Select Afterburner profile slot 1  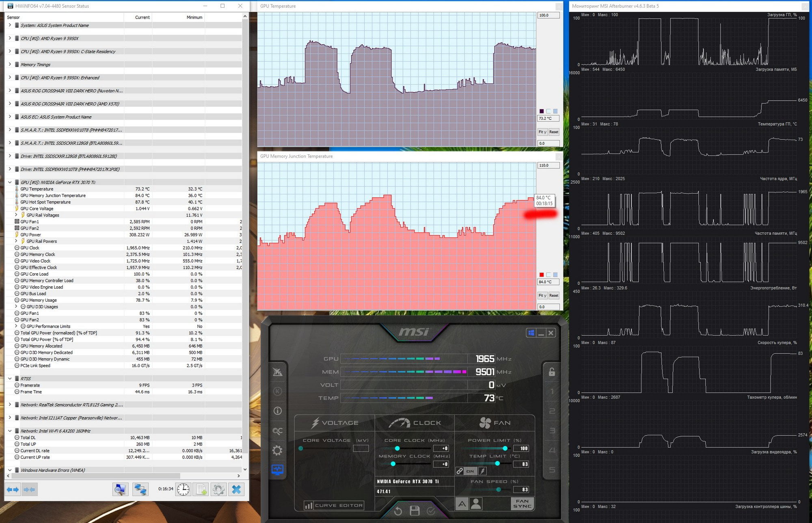[x=552, y=391]
